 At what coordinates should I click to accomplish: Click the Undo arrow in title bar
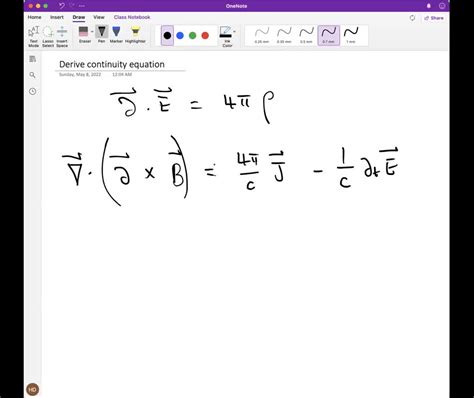(62, 6)
